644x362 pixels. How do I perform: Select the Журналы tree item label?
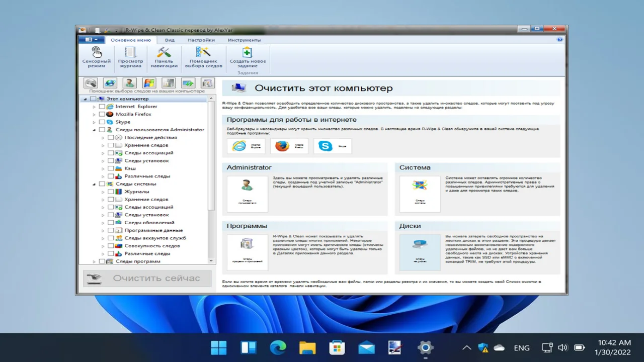pos(137,192)
